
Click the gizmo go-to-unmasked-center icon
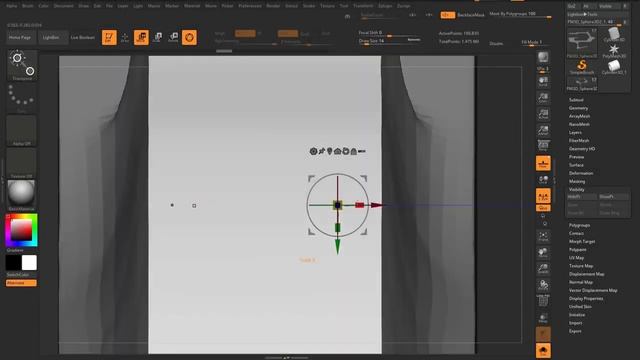(x=329, y=151)
